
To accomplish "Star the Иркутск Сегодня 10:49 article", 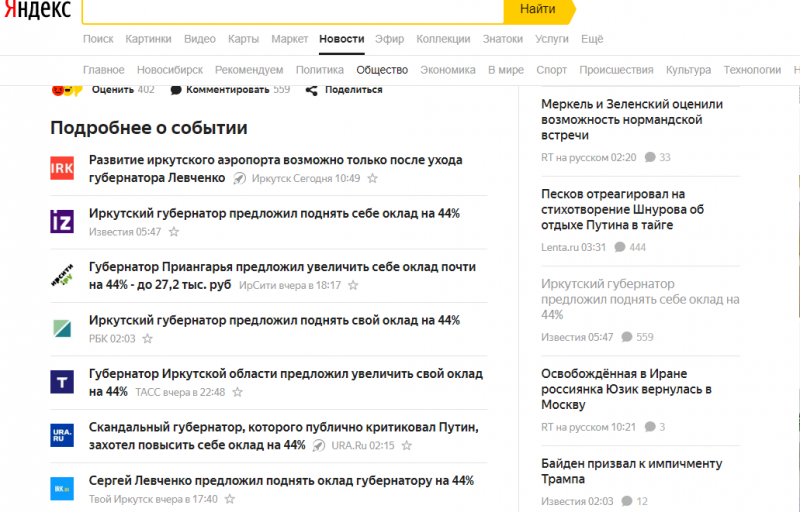I will [373, 178].
